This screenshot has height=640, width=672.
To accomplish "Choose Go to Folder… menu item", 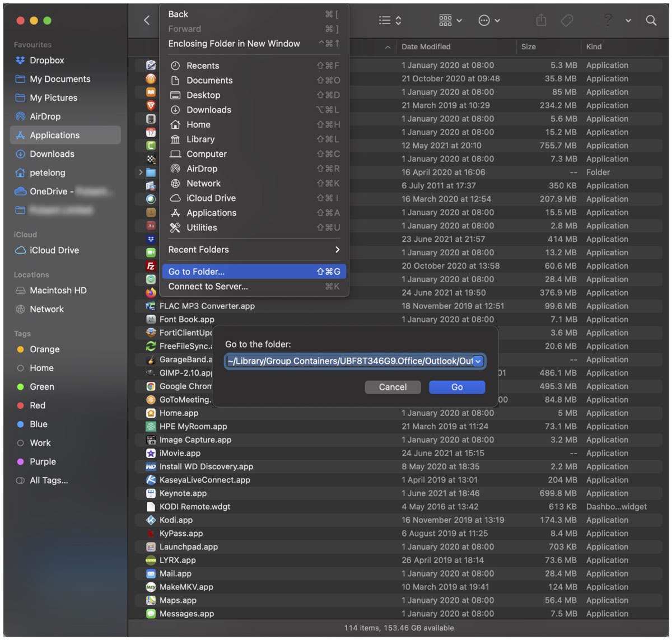I will [254, 272].
